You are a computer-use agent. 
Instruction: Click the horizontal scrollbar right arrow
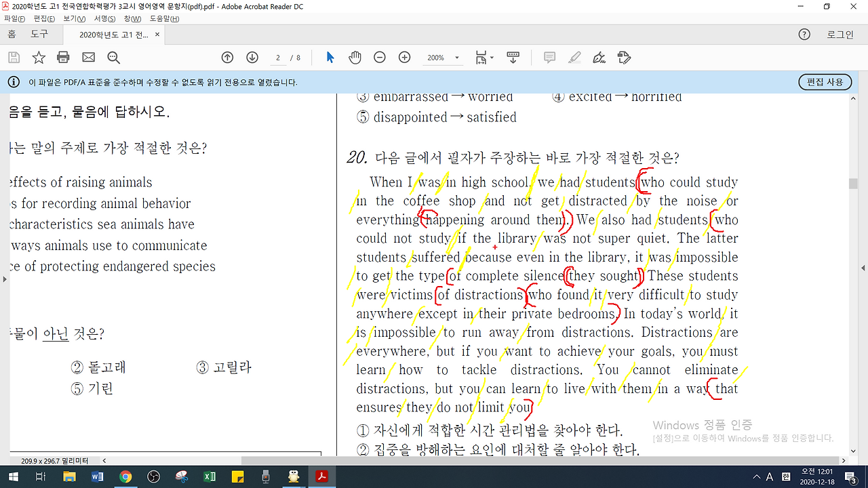pos(844,461)
